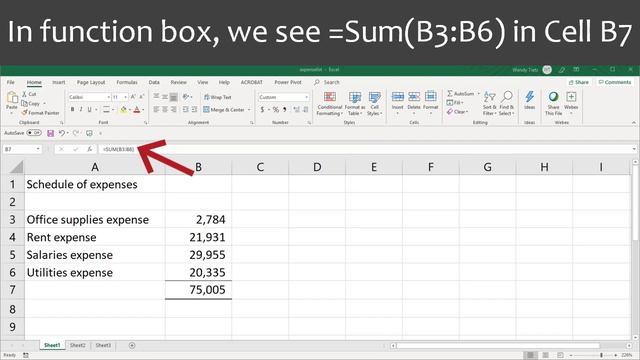Collapse the ribbon with chevron
The image size is (640, 360).
pos(633,123)
